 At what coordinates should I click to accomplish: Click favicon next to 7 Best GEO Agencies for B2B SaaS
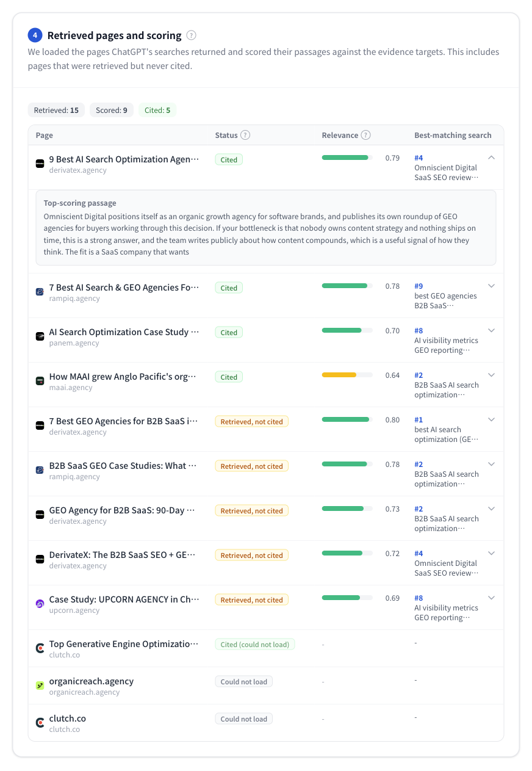pyautogui.click(x=40, y=425)
